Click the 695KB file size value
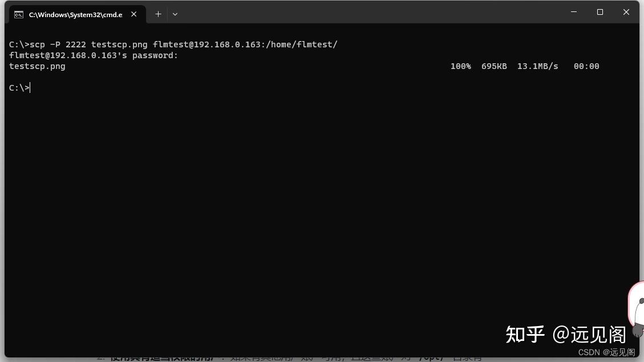The image size is (644, 362). (x=493, y=66)
